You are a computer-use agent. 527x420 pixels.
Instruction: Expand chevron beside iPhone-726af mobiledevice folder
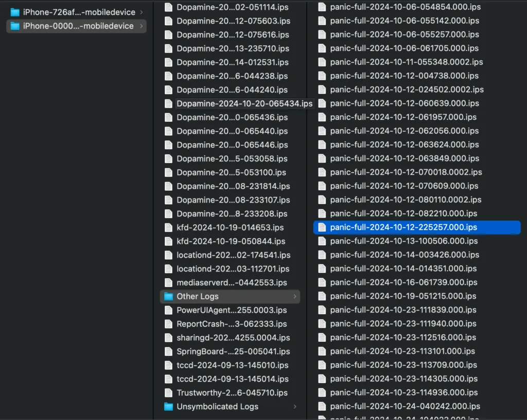(x=141, y=12)
